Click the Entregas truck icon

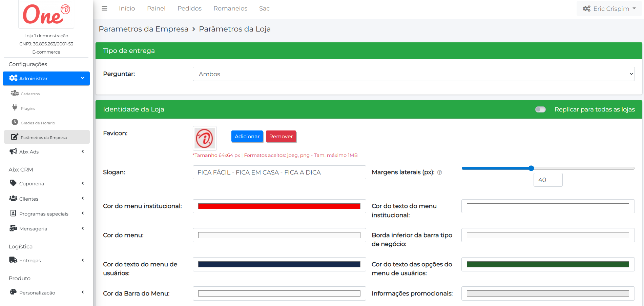click(13, 260)
